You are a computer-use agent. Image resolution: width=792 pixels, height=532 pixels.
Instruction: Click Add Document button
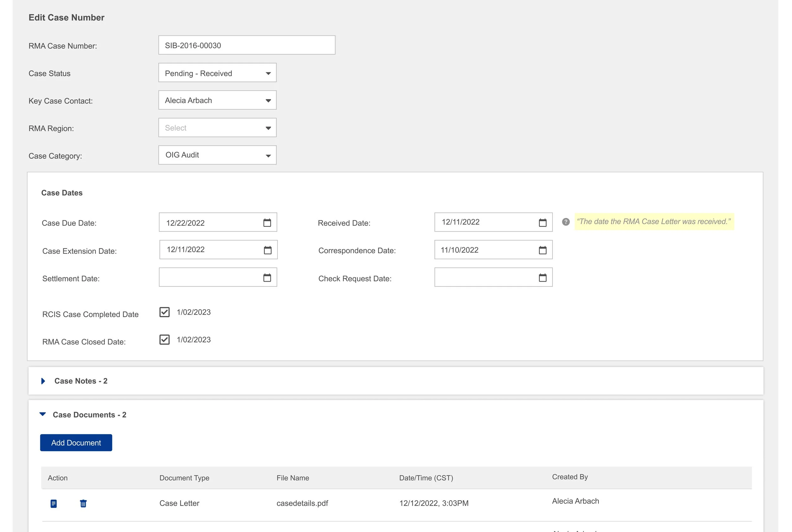click(x=76, y=443)
